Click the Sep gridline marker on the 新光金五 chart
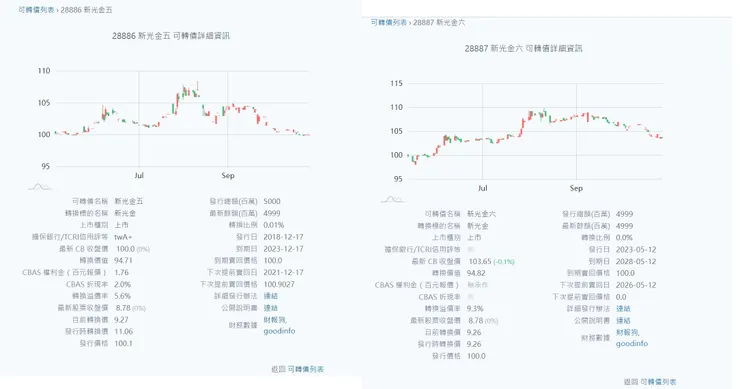740x389 pixels. (228, 176)
